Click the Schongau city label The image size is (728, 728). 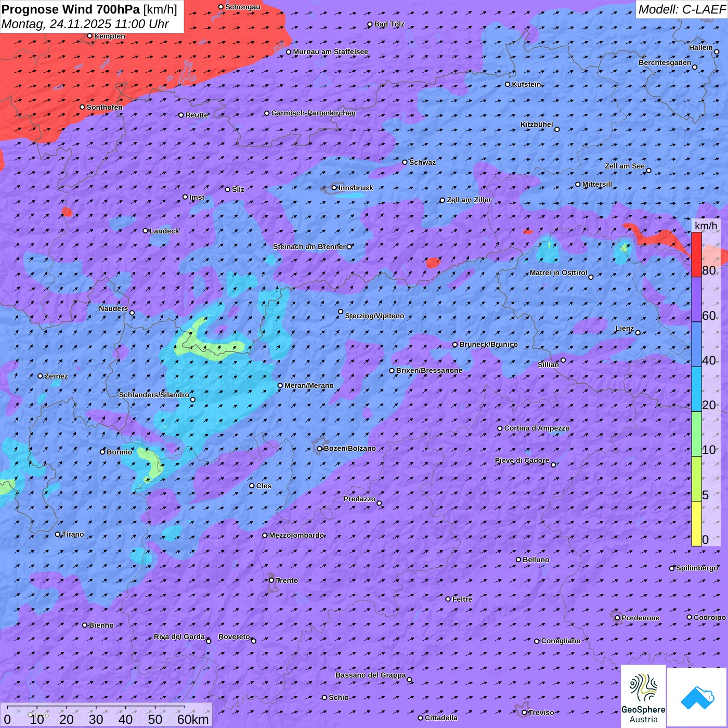coord(243,7)
